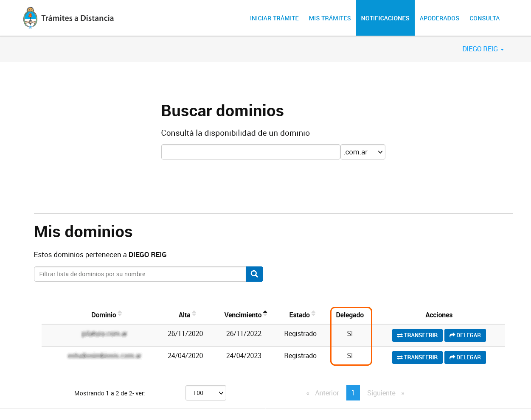Sort domains using the Dominio column arrows
The width and height of the screenshot is (531, 420).
(x=120, y=314)
